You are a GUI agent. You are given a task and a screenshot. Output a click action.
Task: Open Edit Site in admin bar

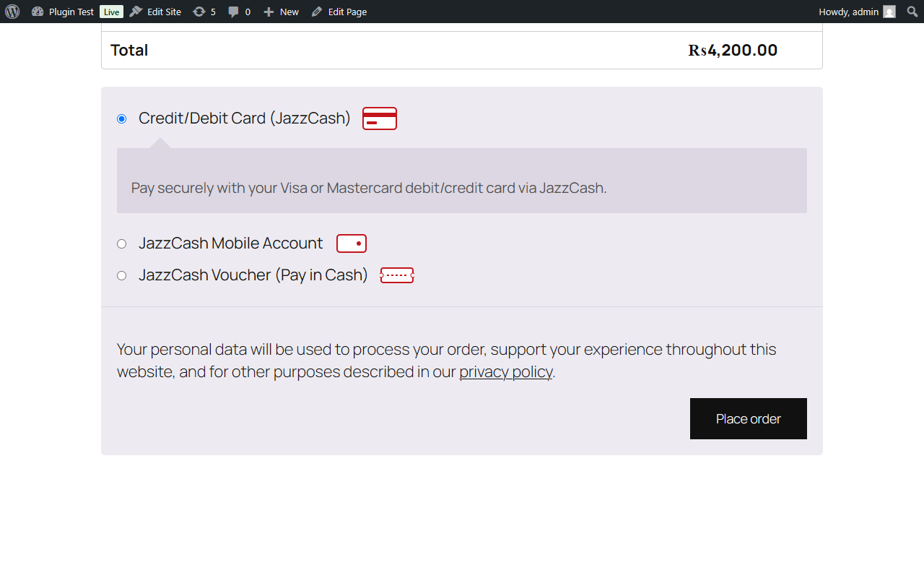pyautogui.click(x=155, y=12)
